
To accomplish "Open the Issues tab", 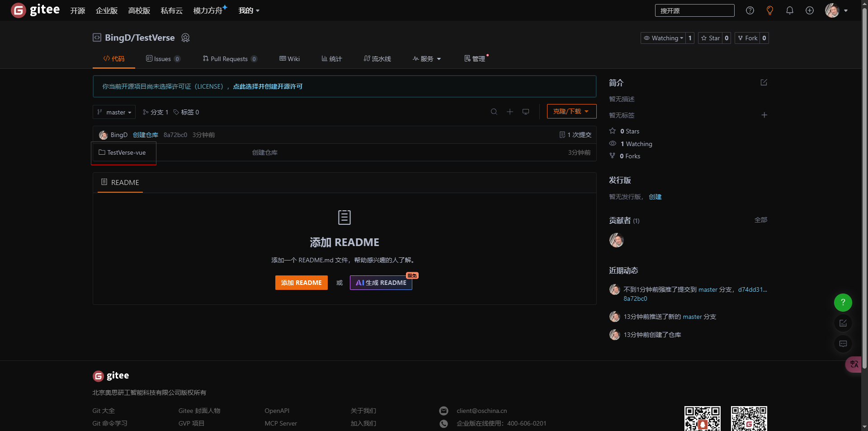I will pos(163,59).
